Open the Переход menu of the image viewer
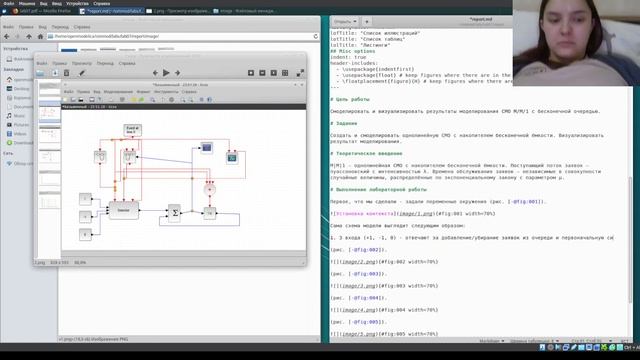The height and width of the screenshot is (360, 640). click(x=105, y=63)
